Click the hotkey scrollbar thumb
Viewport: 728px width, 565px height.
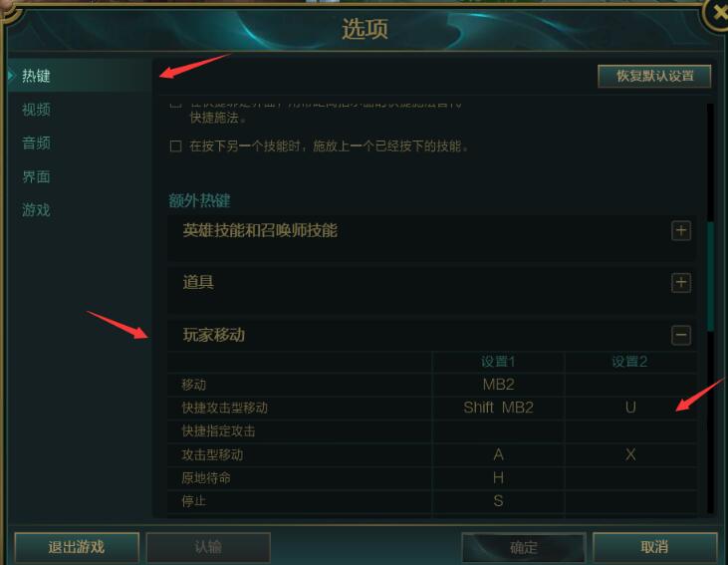710,277
